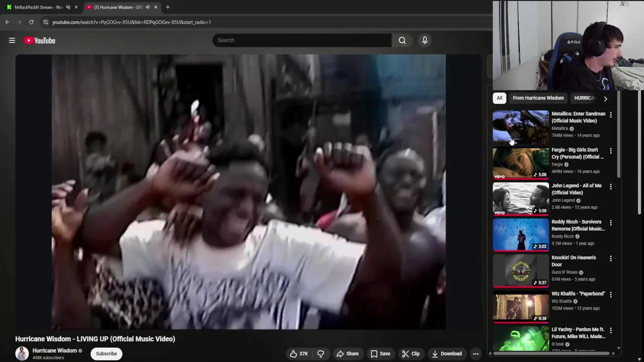The width and height of the screenshot is (644, 362).
Task: Open Hurricane Wisdom channel name link
Action: coord(55,350)
